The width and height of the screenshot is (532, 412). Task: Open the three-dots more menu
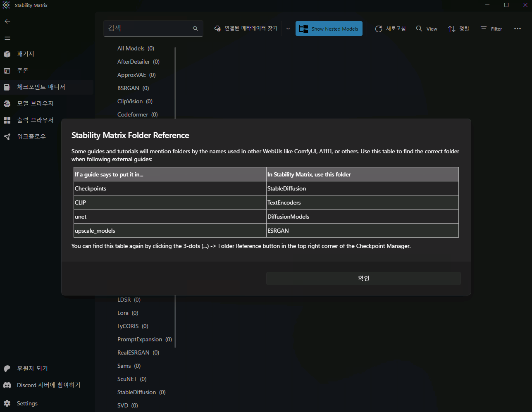click(518, 29)
